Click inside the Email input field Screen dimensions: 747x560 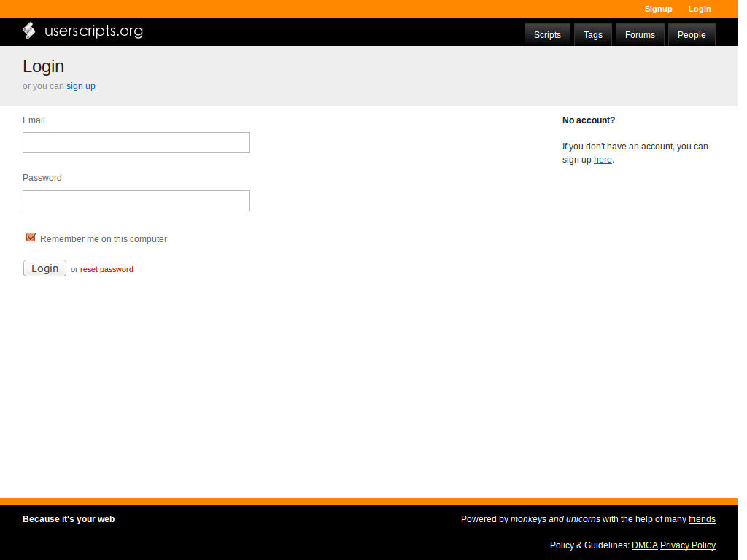[x=136, y=142]
